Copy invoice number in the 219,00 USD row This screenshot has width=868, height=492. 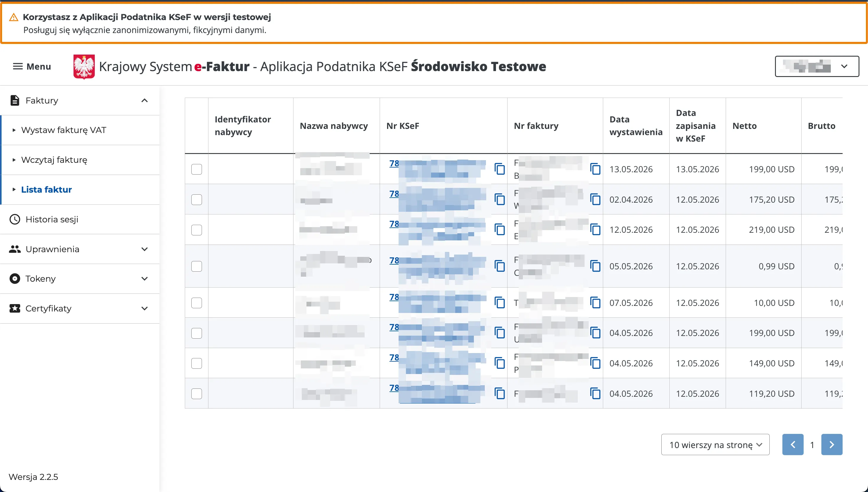[595, 229]
